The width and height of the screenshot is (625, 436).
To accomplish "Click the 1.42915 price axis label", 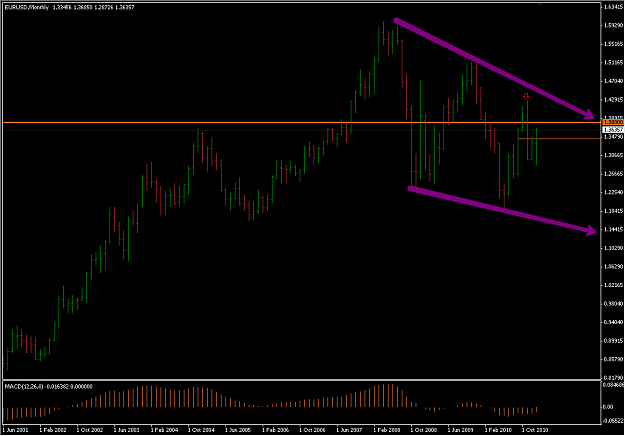I will pos(613,100).
